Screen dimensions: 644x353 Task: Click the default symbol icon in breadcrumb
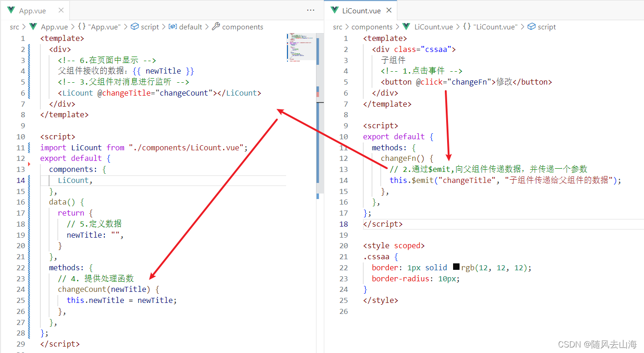pyautogui.click(x=173, y=27)
